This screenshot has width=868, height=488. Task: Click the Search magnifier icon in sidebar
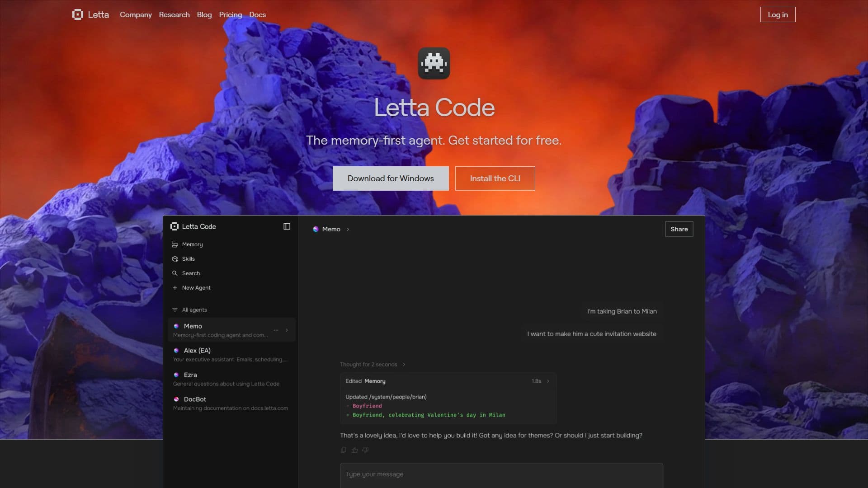(x=175, y=273)
